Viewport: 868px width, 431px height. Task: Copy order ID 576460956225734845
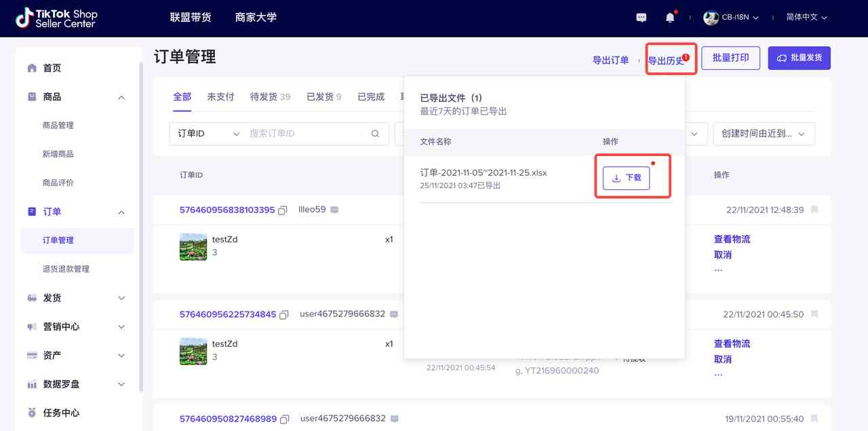pos(284,315)
